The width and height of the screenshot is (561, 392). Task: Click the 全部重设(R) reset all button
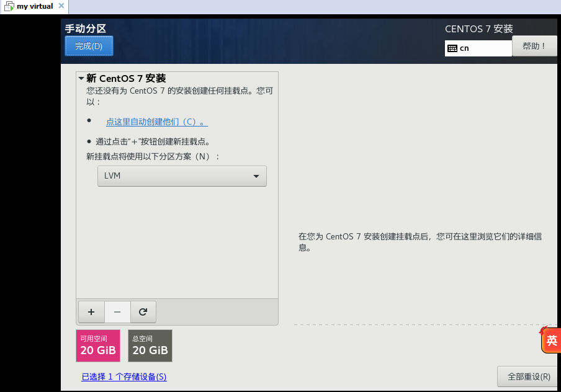(x=529, y=376)
